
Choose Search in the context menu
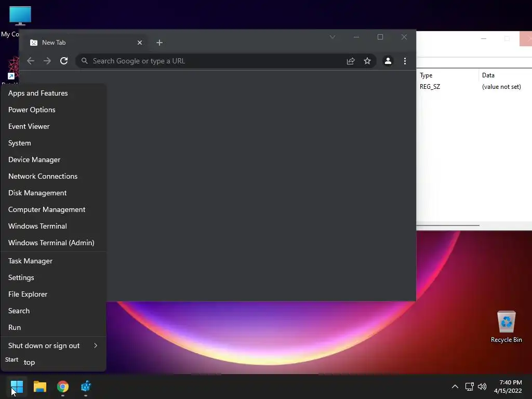tap(54, 311)
